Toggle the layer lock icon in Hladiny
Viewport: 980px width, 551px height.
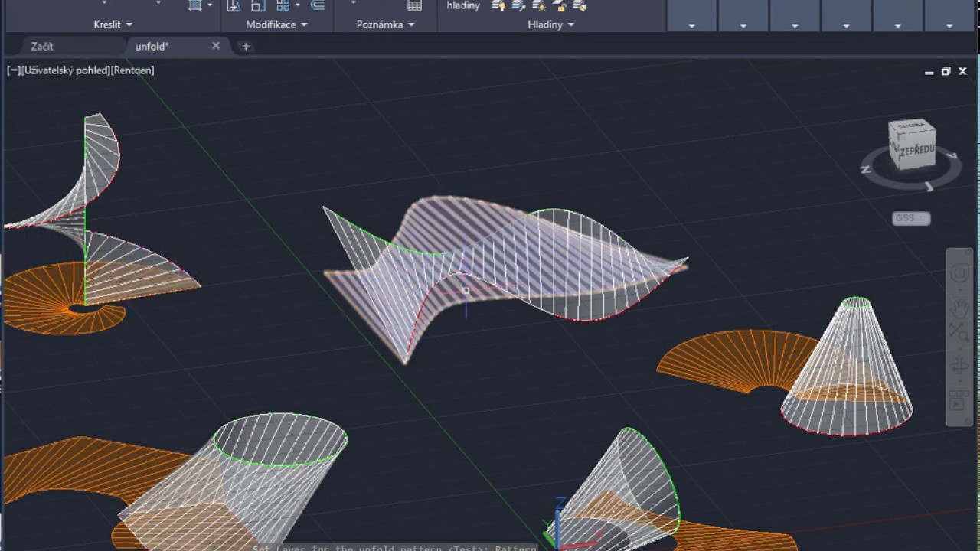[561, 6]
